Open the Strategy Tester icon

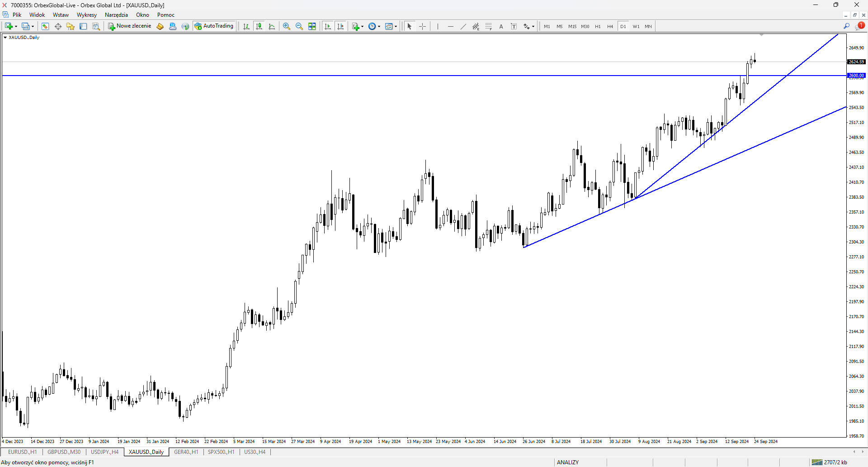pos(96,26)
